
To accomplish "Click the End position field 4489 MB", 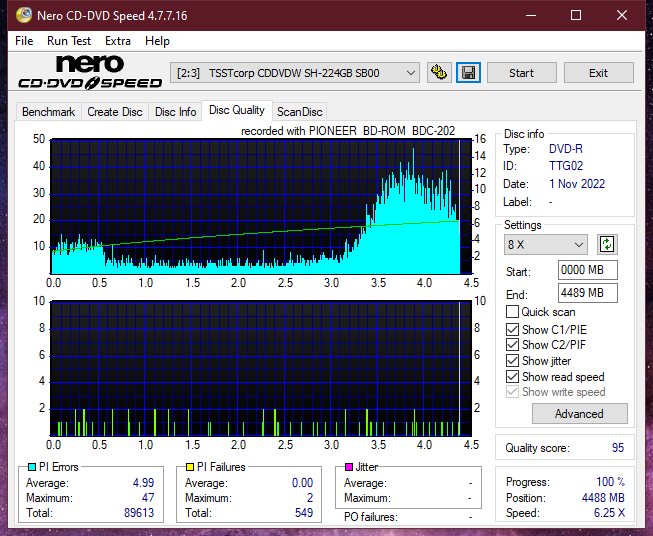I will tap(587, 293).
